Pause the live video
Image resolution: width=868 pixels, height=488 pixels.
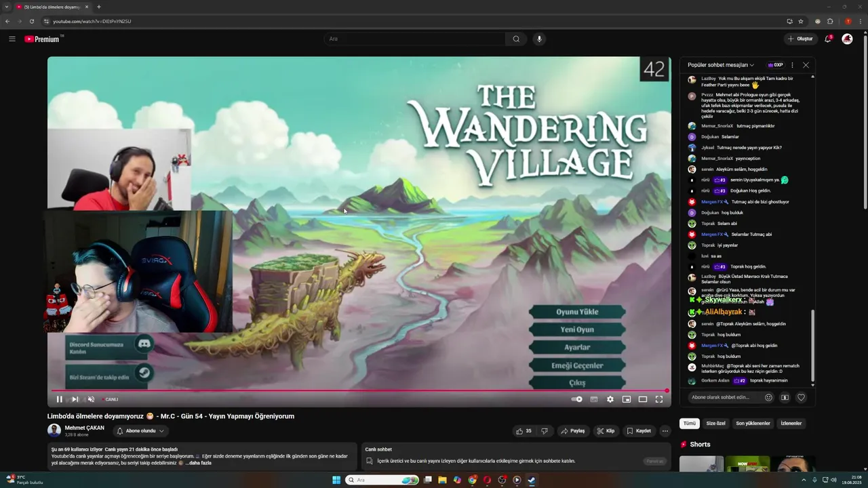pos(60,399)
